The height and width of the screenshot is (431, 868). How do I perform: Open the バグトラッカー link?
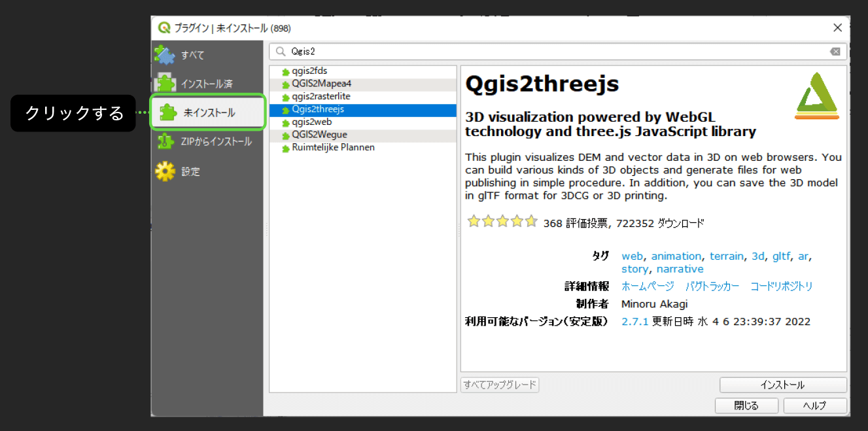[712, 286]
